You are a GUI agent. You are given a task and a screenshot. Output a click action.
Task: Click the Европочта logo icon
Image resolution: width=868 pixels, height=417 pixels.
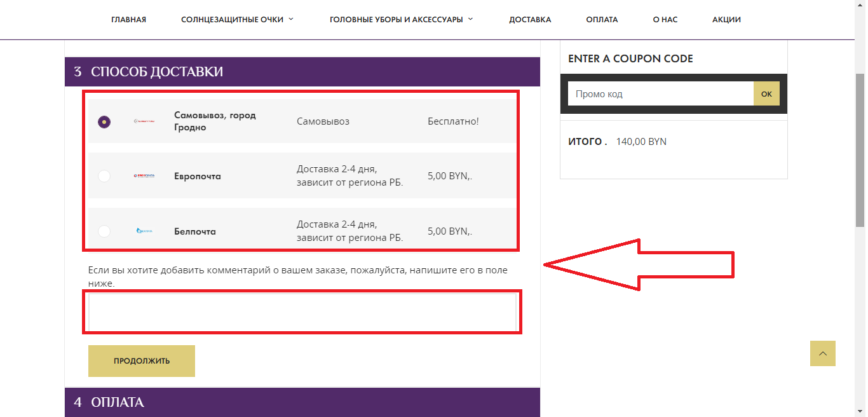144,176
